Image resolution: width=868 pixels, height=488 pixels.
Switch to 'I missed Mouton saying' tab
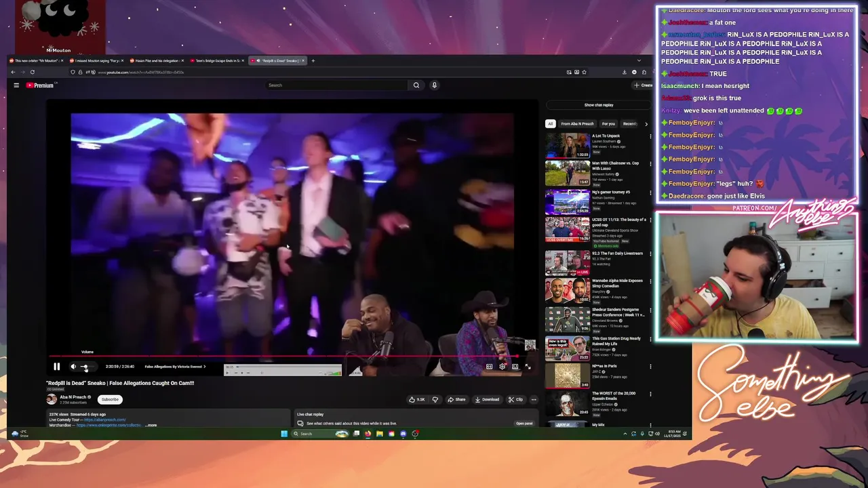point(97,60)
